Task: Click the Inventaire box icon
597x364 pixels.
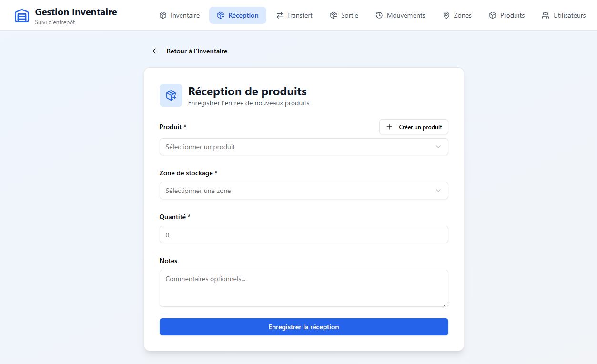Action: [x=163, y=15]
